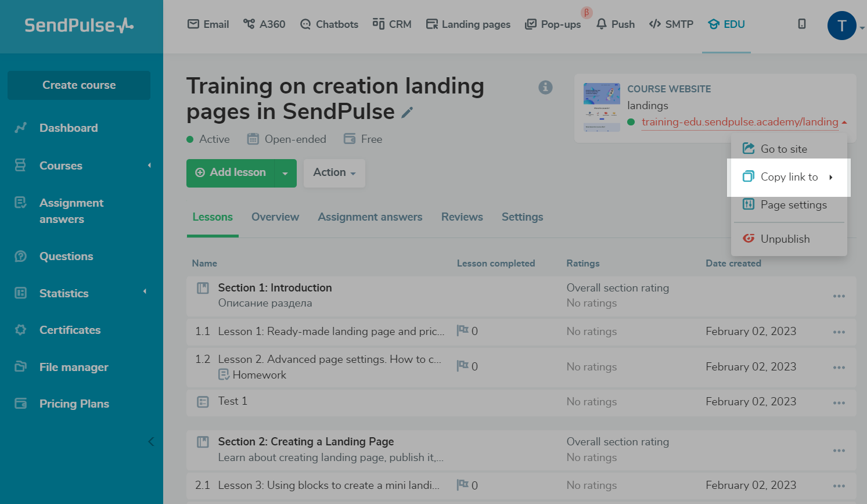867x504 pixels.
Task: Choose Unpublish from the site menu
Action: [x=785, y=239]
